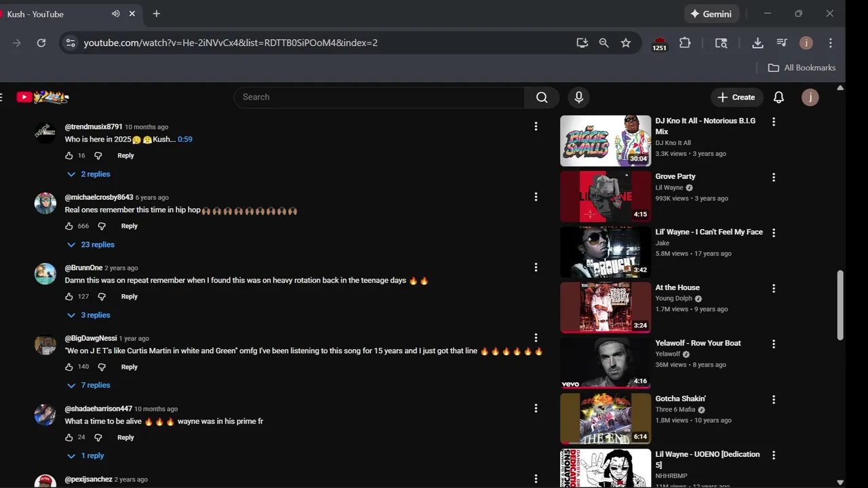This screenshot has height=488, width=868.
Task: Like the @trendmusix8791 comment
Action: [69, 155]
